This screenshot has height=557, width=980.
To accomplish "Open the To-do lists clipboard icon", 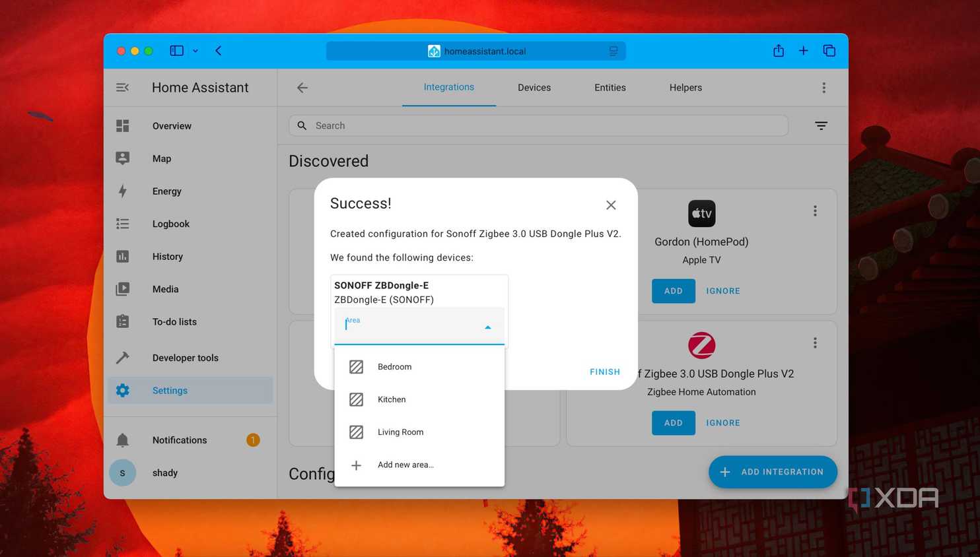I will pos(123,321).
